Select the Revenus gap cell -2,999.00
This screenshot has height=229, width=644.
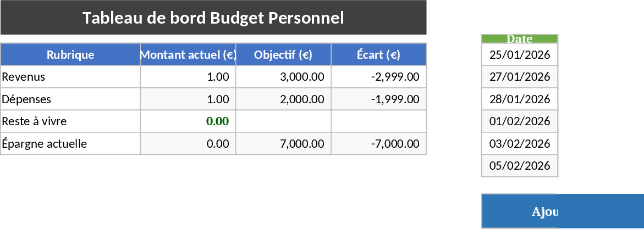378,77
